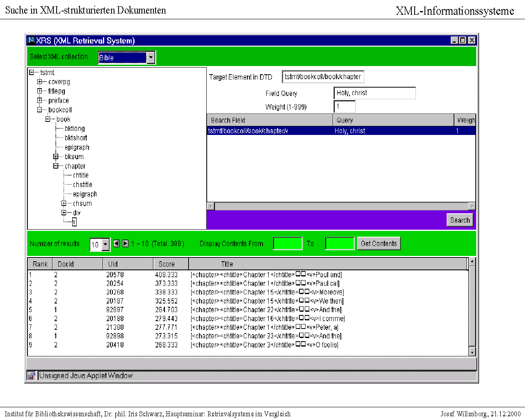Click the Netscape icon in XRS title bar
The width and height of the screenshot is (525, 420).
(31, 40)
